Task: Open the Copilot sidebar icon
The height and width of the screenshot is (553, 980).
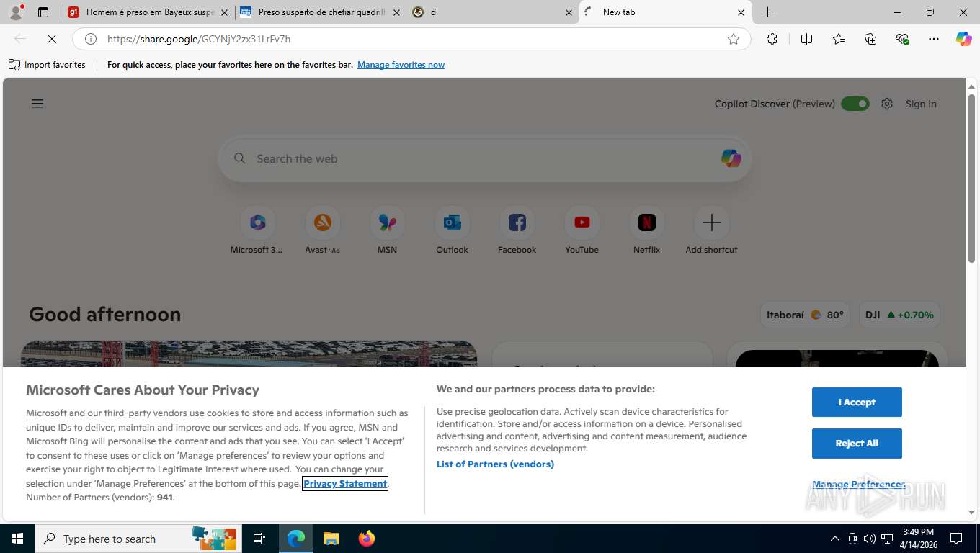Action: click(964, 39)
